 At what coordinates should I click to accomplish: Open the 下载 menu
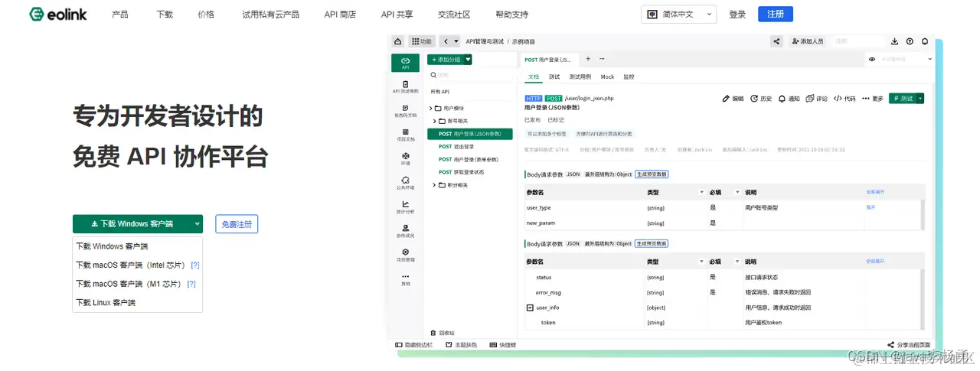pos(165,15)
